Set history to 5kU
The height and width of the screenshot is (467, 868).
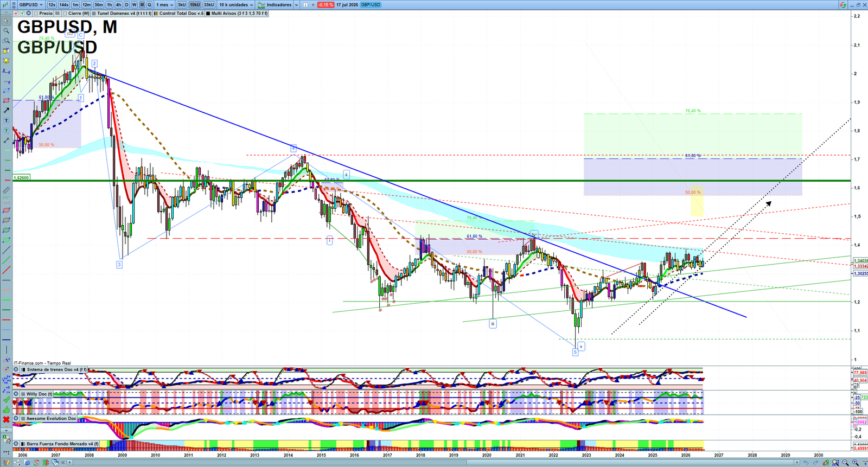click(x=182, y=4)
